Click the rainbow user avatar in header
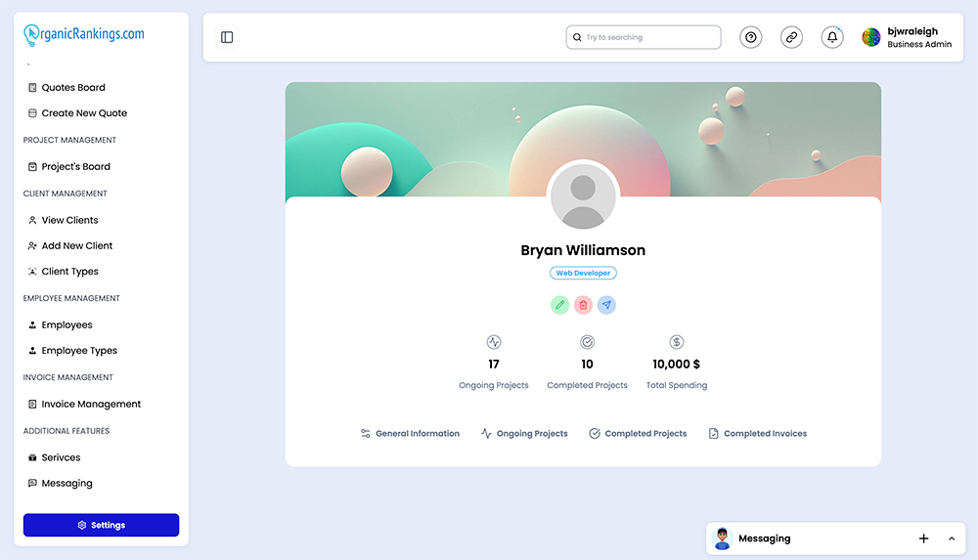Image resolution: width=978 pixels, height=560 pixels. 871,37
